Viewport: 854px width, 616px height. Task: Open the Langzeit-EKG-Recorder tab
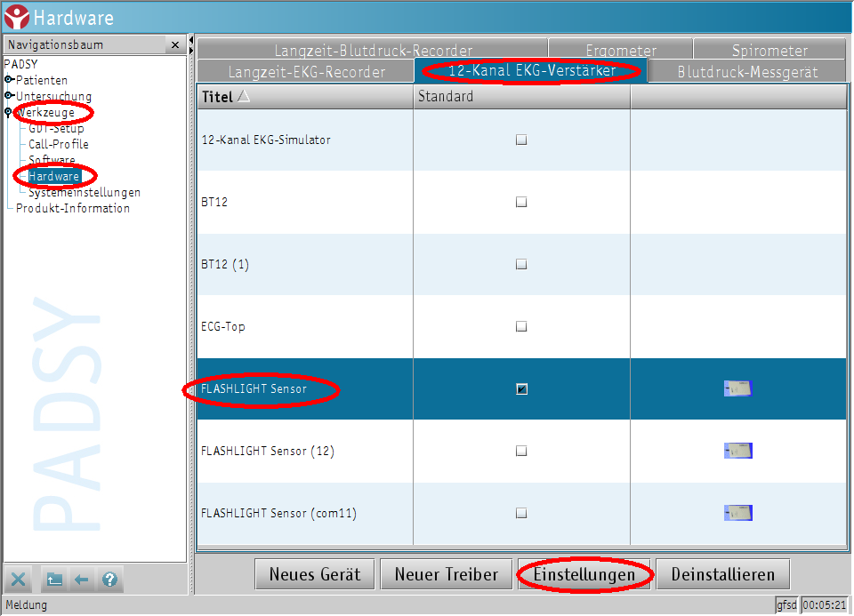(x=306, y=72)
